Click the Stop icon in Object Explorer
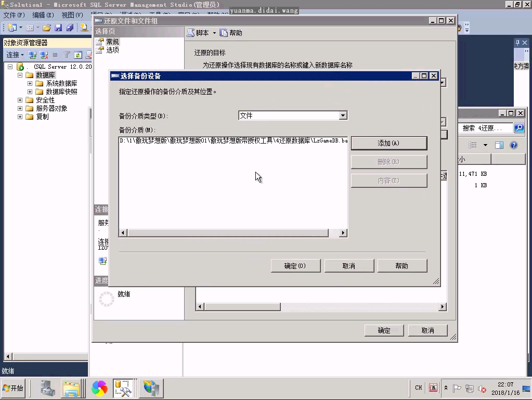This screenshot has width=532, height=400. (55, 55)
